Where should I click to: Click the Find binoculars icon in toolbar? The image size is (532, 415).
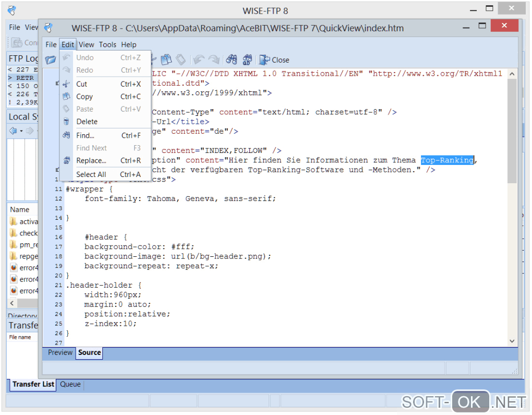[x=232, y=60]
